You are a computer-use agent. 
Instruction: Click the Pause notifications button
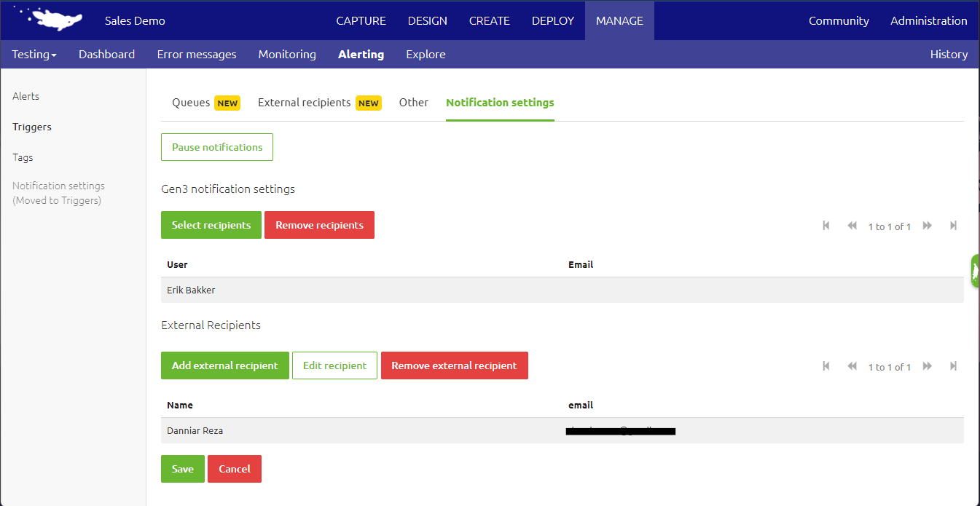[216, 146]
